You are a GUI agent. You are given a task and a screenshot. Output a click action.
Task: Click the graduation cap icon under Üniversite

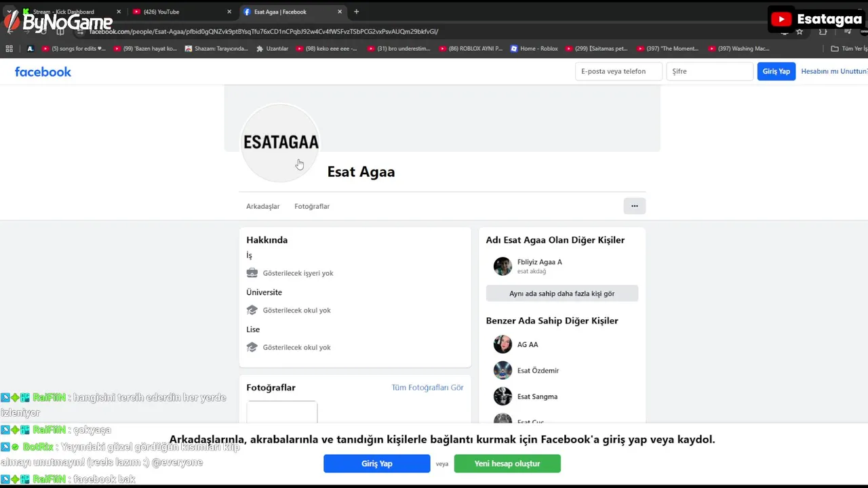(x=252, y=310)
